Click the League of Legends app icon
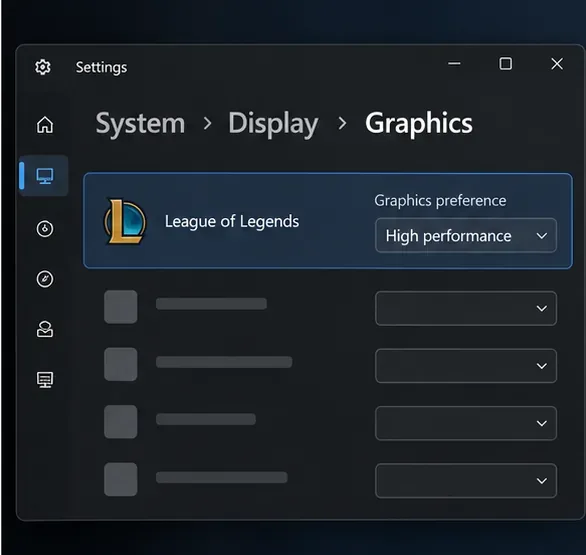The width and height of the screenshot is (586, 555). [125, 221]
